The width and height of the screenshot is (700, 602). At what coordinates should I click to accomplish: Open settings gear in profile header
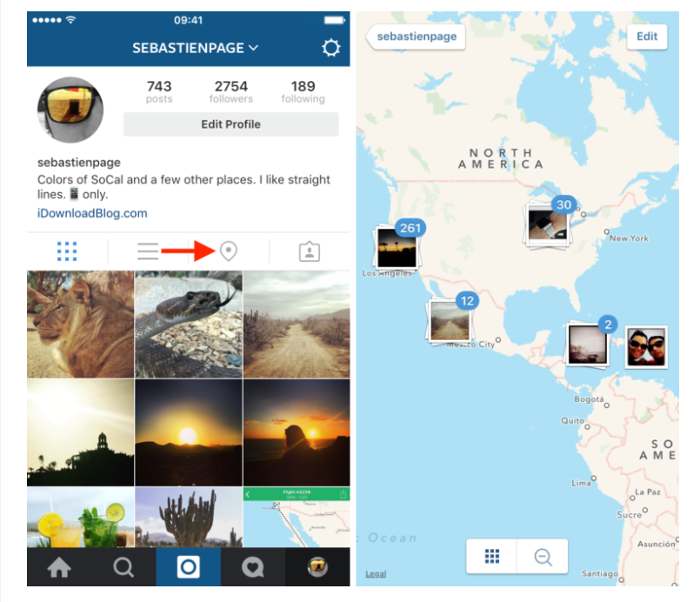pyautogui.click(x=330, y=47)
